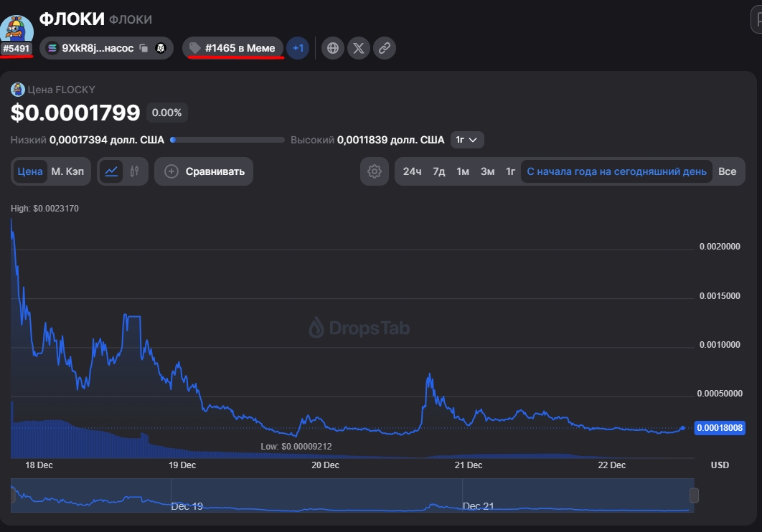
Task: Select the 24ч timeframe
Action: click(412, 171)
